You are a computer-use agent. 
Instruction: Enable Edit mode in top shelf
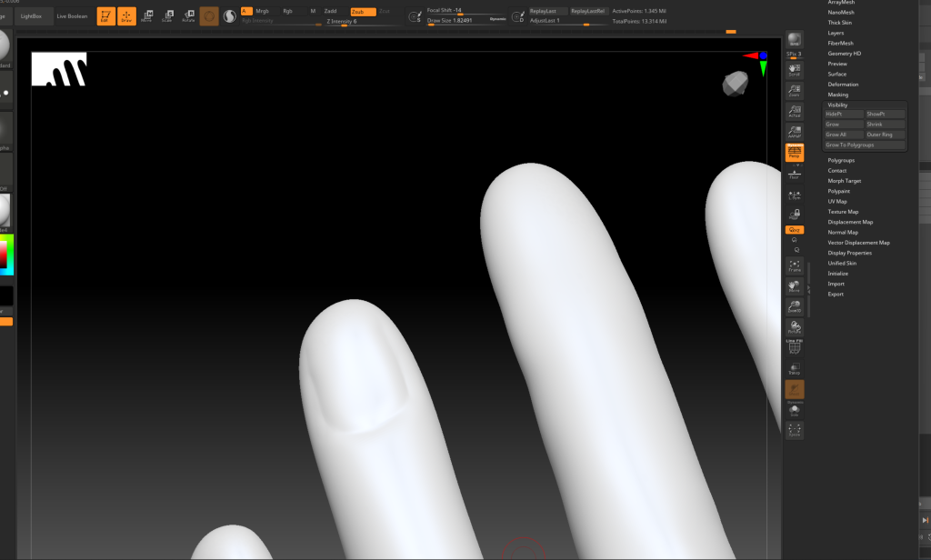click(105, 16)
